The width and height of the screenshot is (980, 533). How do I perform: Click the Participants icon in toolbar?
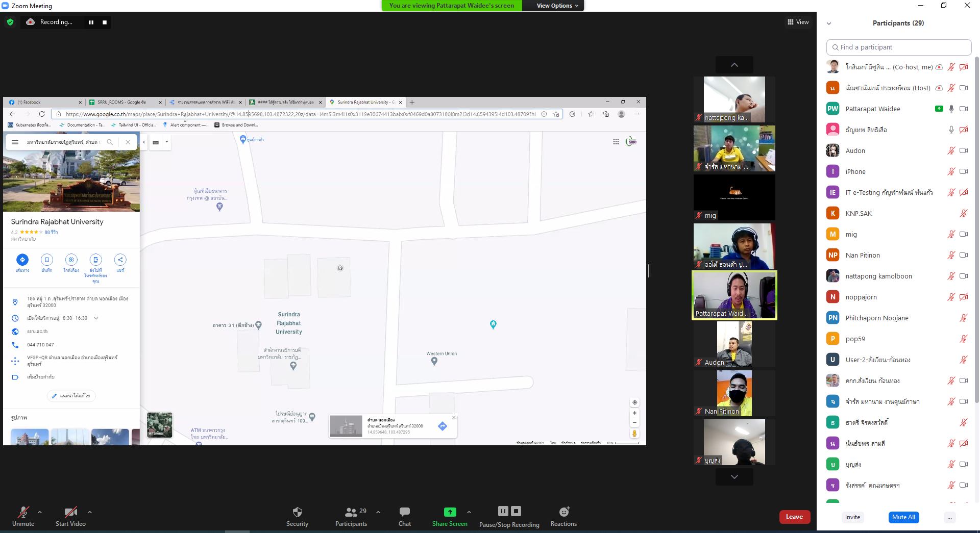(x=351, y=512)
